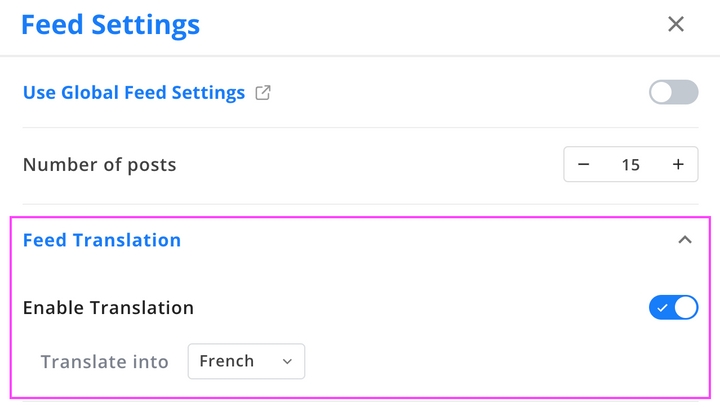Click the grey knob of the global settings switch

[x=661, y=92]
